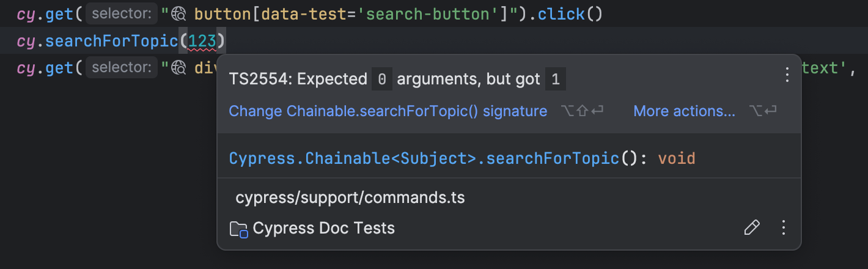Open the options menu beside the TS2554 error

click(787, 75)
